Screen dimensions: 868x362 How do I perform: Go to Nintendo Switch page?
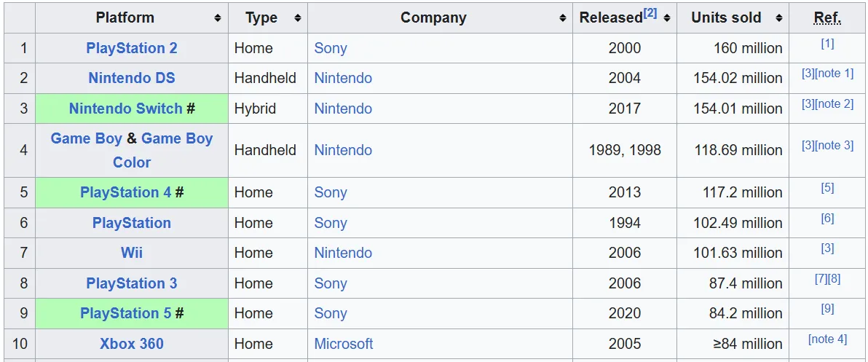(x=125, y=109)
